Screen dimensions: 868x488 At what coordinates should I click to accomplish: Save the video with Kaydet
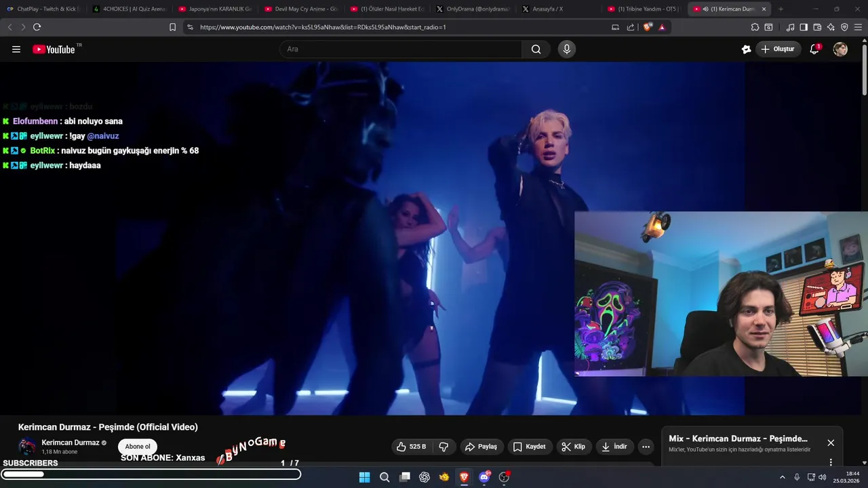click(529, 447)
